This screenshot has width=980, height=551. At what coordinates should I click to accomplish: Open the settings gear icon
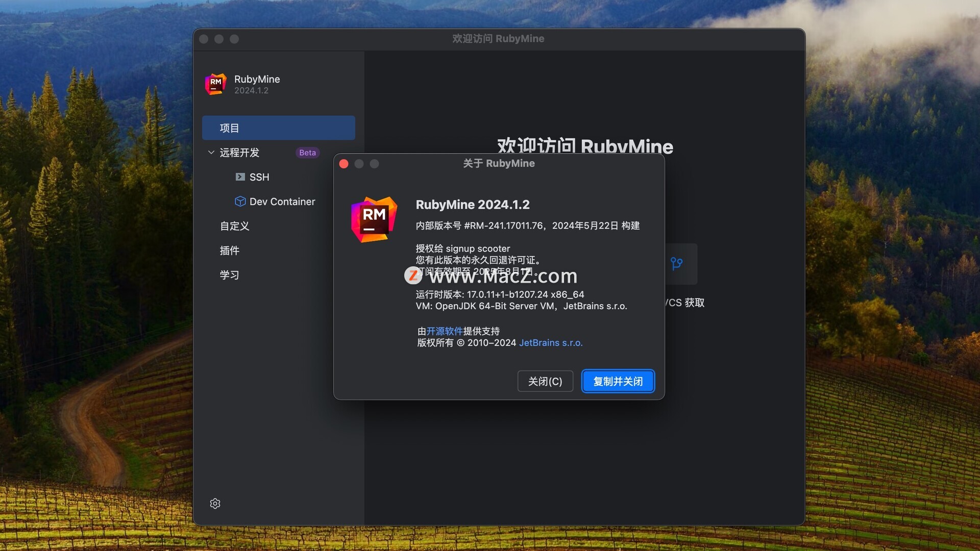point(215,503)
